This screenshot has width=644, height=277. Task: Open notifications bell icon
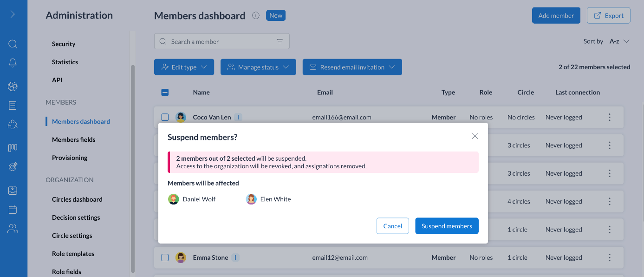click(x=13, y=63)
